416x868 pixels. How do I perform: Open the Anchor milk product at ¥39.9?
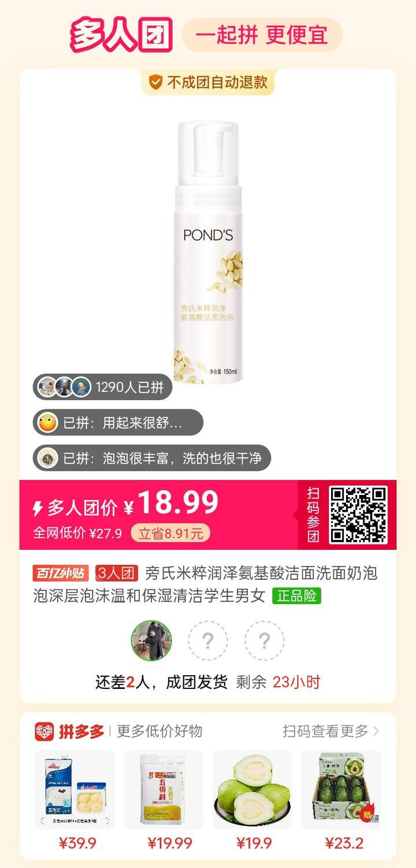(75, 800)
